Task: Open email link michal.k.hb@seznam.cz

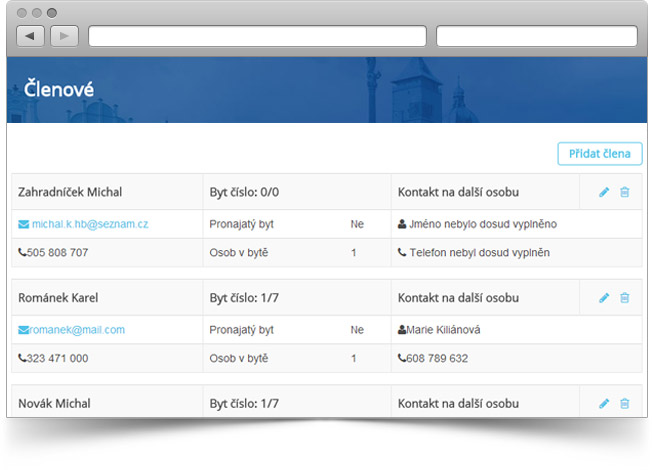Action: tap(89, 224)
